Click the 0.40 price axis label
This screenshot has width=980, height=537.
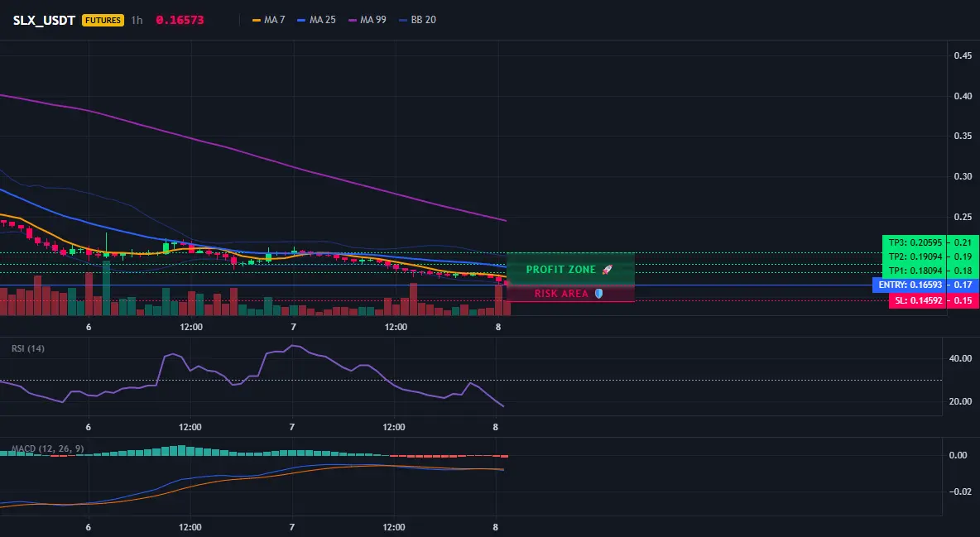(x=963, y=96)
